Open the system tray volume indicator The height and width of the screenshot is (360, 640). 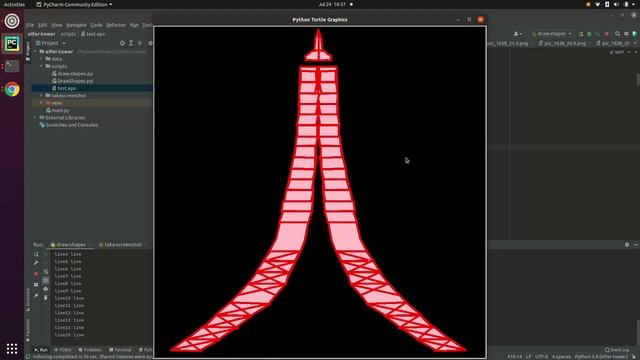coord(616,4)
